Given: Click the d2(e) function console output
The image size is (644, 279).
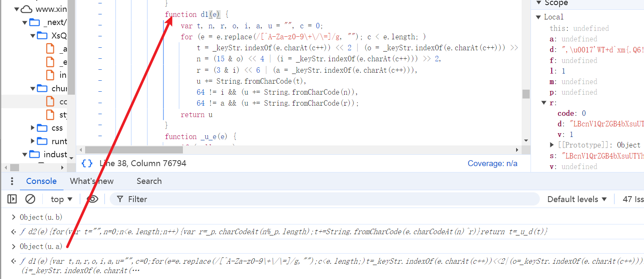Looking at the screenshot, I should (284, 232).
